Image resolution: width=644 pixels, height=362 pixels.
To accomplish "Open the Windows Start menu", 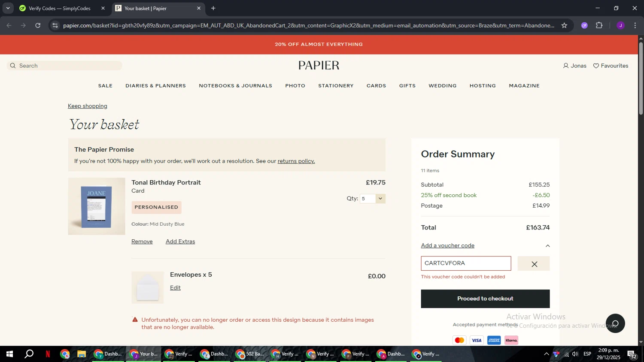I will (9, 354).
